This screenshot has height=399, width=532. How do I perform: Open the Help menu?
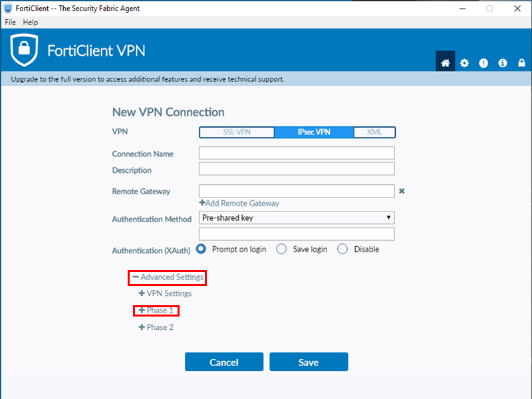(31, 22)
